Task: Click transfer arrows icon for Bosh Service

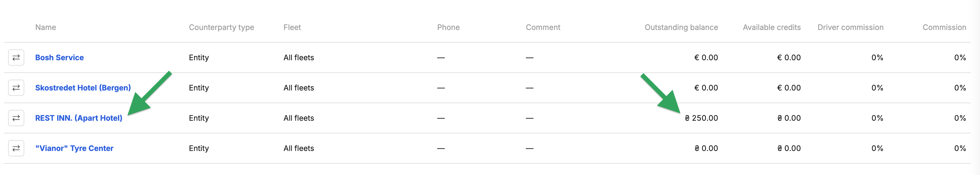Action: [16, 58]
